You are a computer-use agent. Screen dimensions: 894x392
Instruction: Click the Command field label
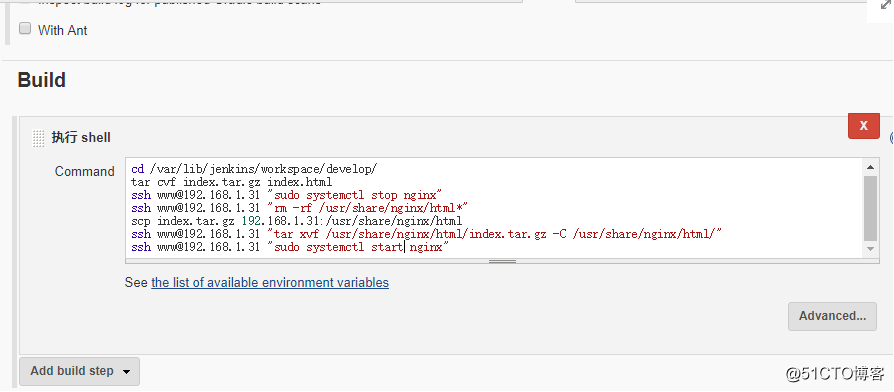(84, 172)
